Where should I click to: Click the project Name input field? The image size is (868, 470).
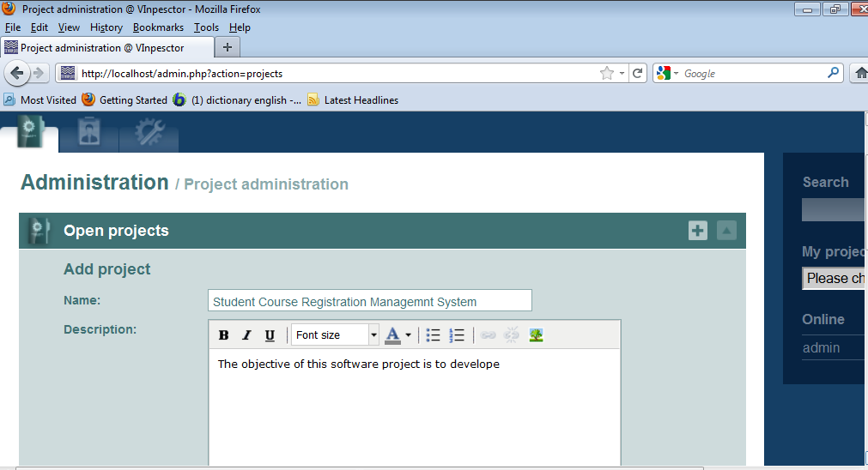[x=369, y=301]
